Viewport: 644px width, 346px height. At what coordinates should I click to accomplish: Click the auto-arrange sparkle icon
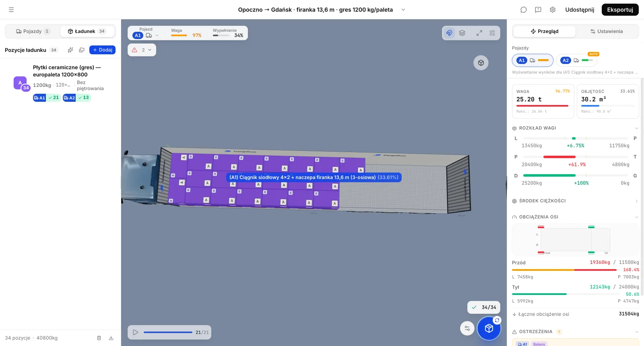click(70, 50)
